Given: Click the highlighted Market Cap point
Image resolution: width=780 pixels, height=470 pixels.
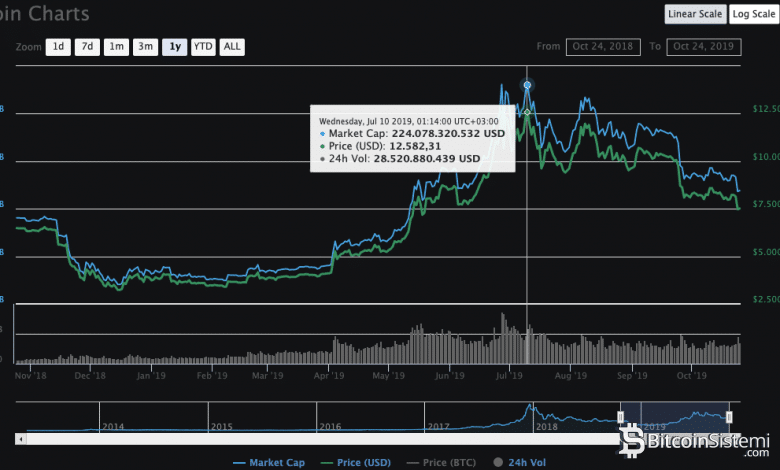Looking at the screenshot, I should click(527, 85).
